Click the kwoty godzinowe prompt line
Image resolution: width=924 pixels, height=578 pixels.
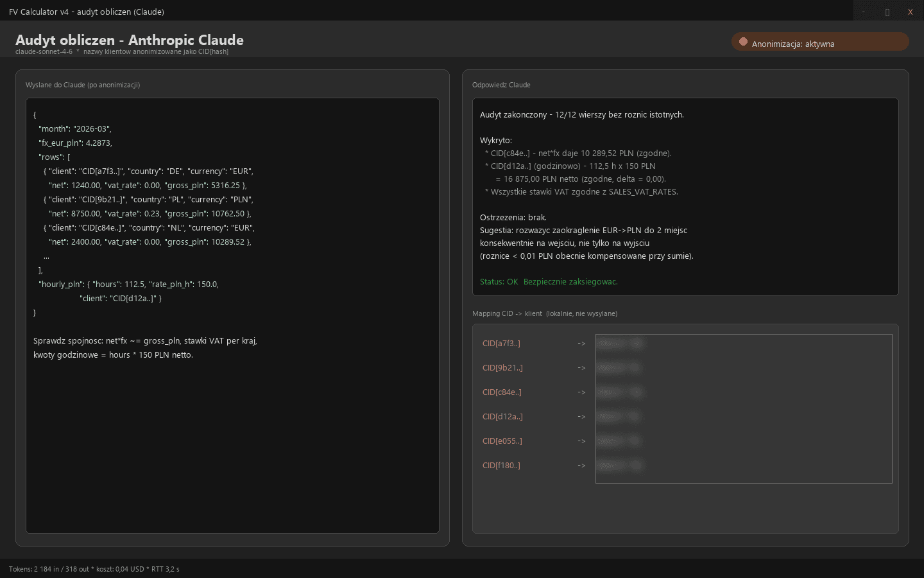click(113, 355)
